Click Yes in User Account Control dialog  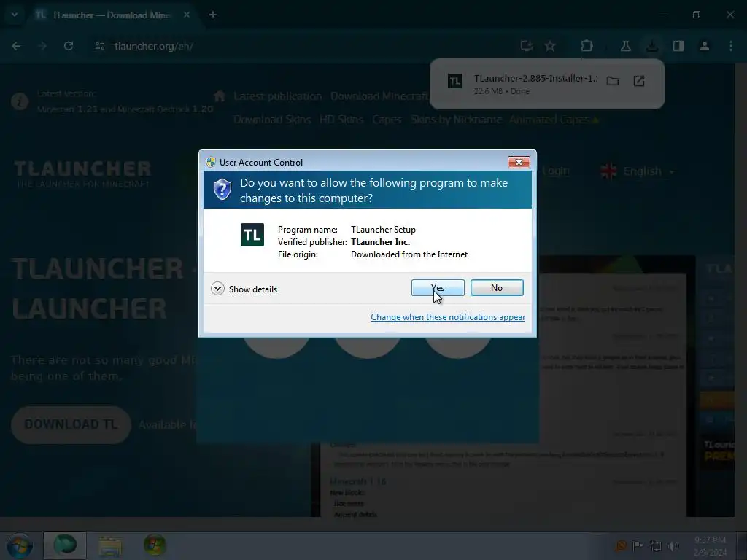[x=438, y=287]
